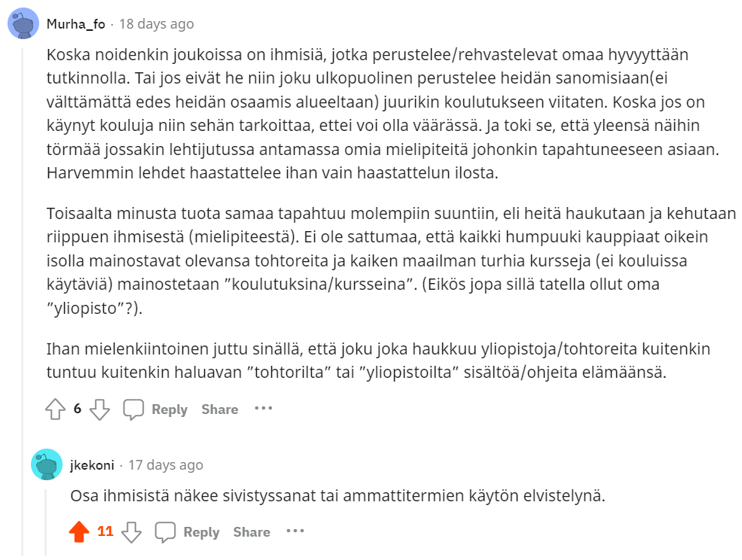Click jkekoni's avatar image
742x560 pixels.
coord(47,464)
